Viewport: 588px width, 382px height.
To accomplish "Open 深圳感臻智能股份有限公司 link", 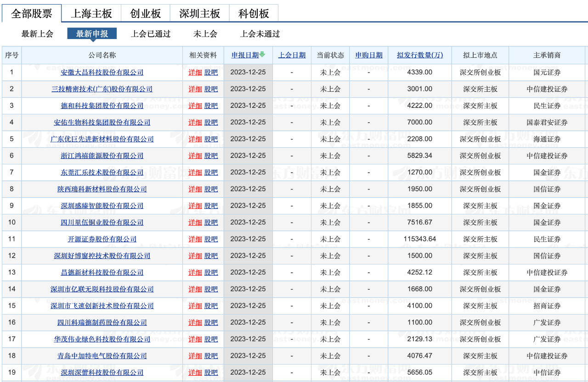I will click(x=102, y=206).
